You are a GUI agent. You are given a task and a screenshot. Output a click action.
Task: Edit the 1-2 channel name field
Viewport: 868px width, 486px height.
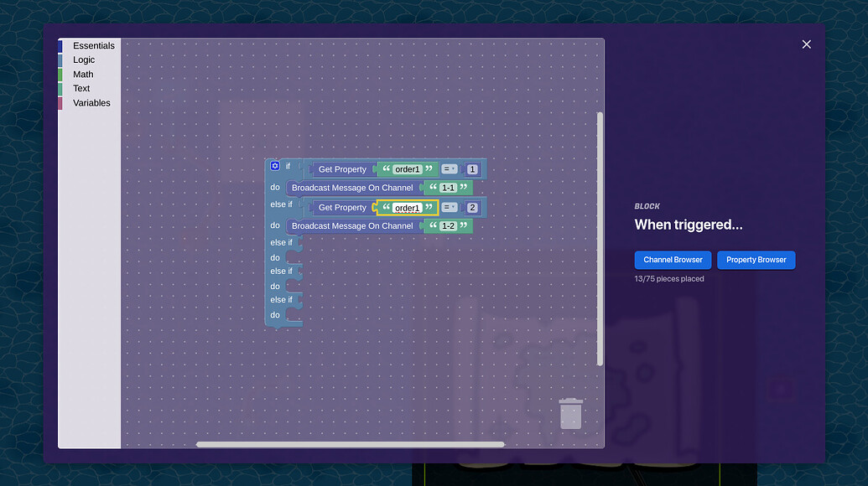[x=448, y=225]
